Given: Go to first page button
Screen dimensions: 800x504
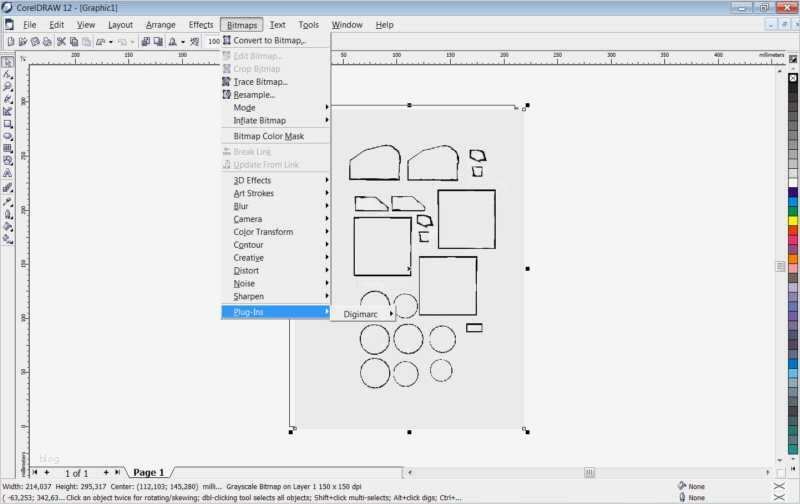Looking at the screenshot, I should [35, 472].
